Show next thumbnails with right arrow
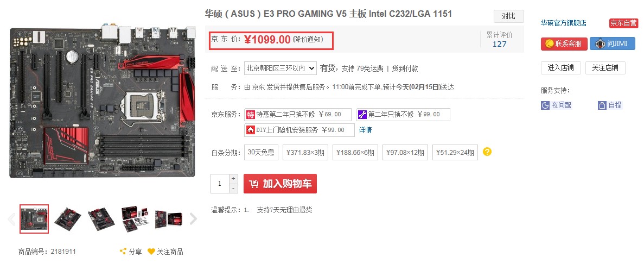Screen dimensions: 644x263 (193, 219)
